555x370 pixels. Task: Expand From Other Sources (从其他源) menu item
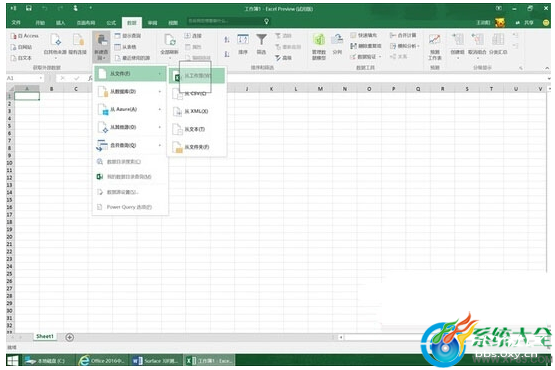pos(130,127)
